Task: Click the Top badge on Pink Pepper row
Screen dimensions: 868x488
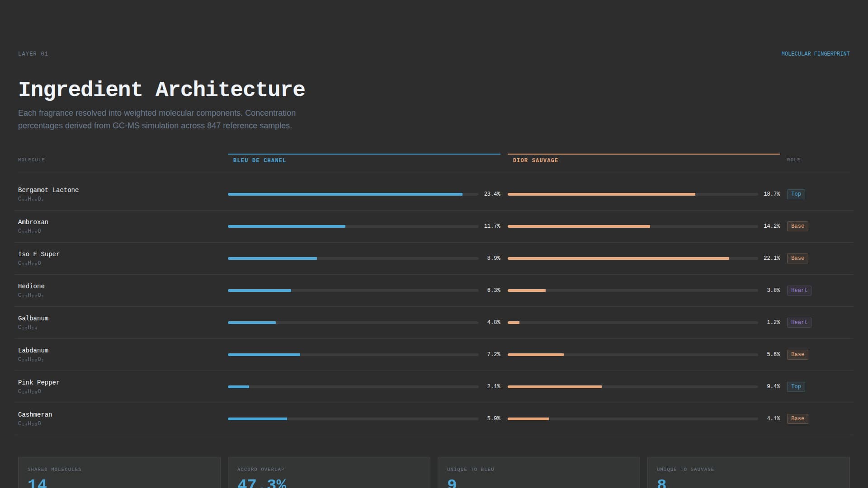Action: (x=796, y=386)
